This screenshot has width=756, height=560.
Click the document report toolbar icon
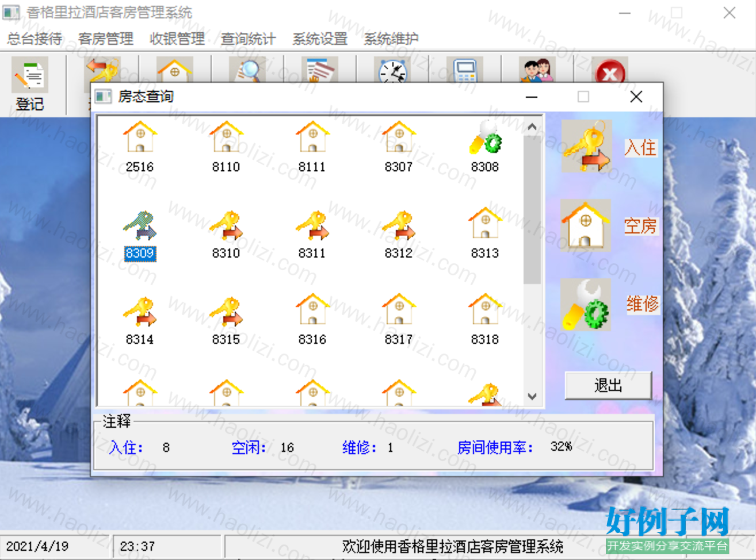pos(320,70)
